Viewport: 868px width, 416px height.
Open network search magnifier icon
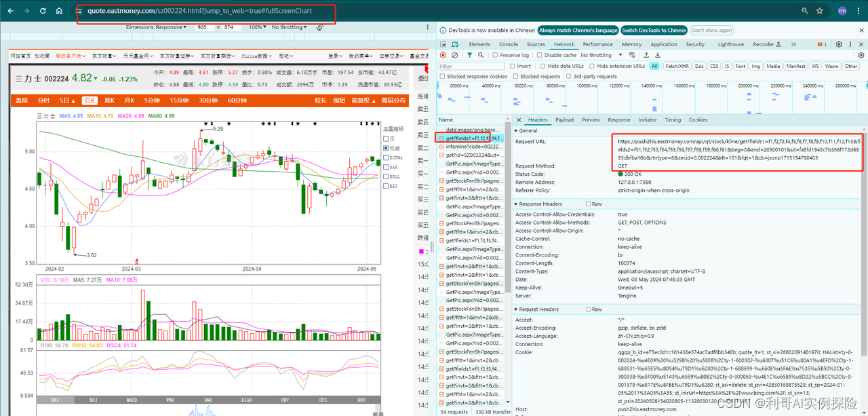(x=480, y=55)
